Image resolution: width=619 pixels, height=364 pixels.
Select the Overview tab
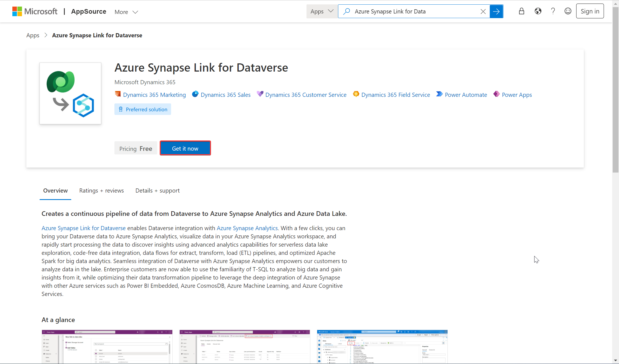55,191
